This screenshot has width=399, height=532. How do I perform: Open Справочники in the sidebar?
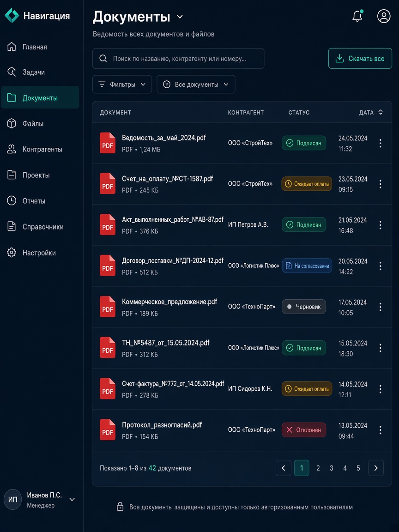point(40,227)
